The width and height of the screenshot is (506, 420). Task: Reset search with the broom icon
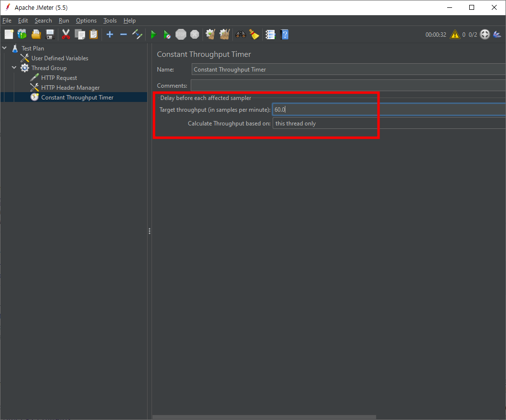[x=254, y=34]
